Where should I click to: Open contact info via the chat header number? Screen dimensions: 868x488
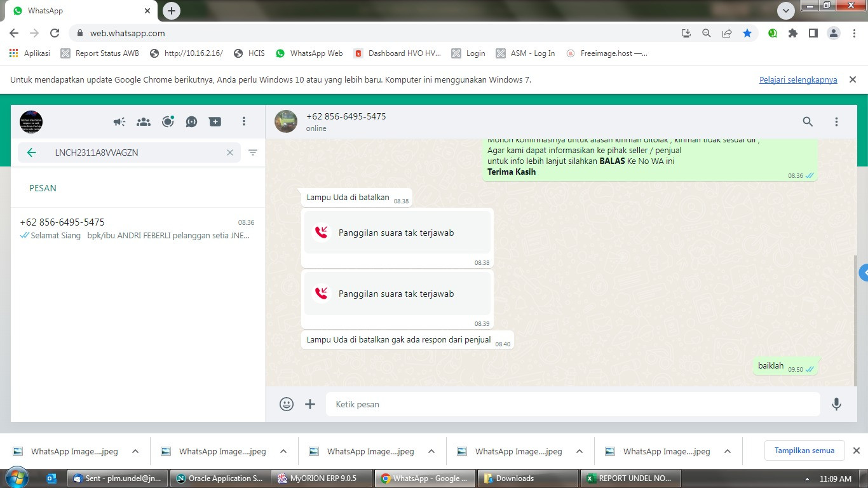tap(346, 116)
